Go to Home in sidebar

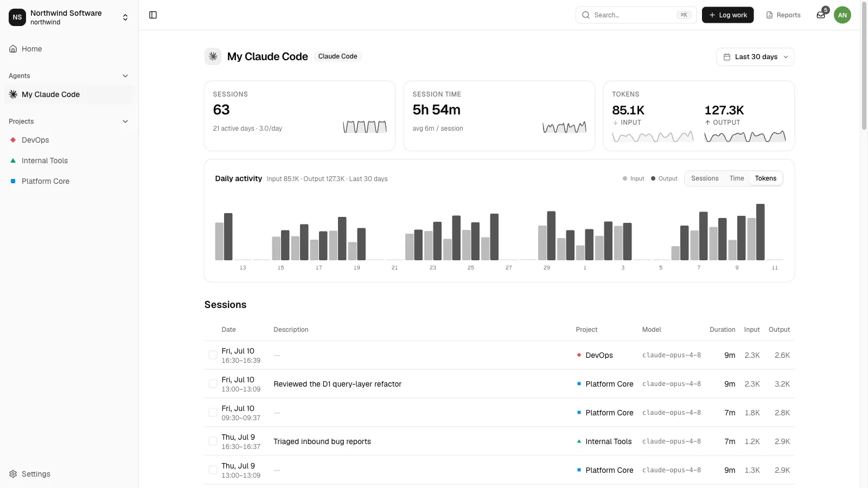69,49
